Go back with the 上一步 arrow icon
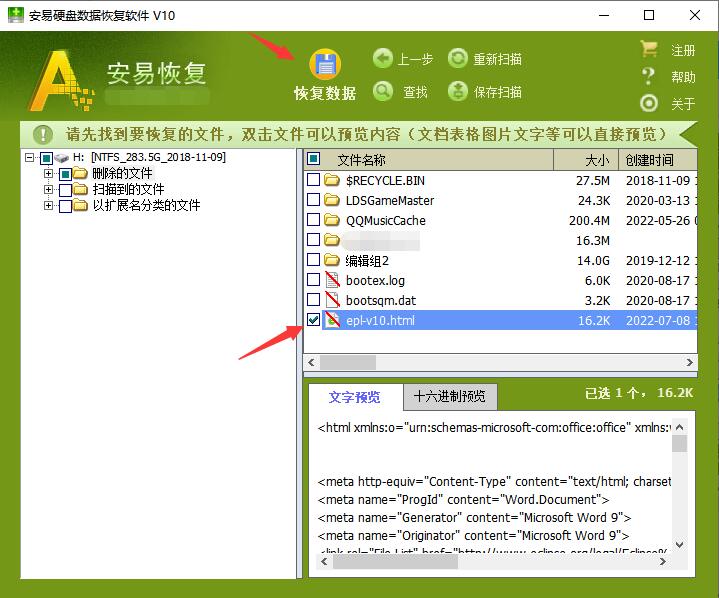 tap(382, 59)
